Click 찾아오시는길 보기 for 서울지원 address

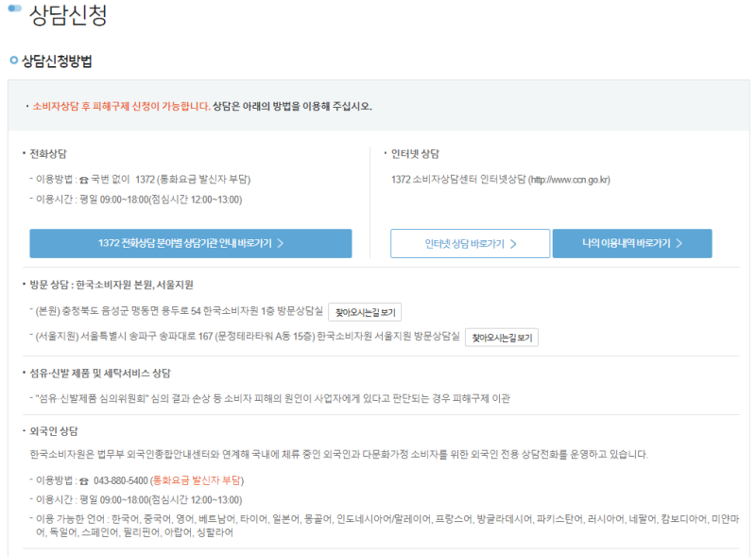coord(502,338)
